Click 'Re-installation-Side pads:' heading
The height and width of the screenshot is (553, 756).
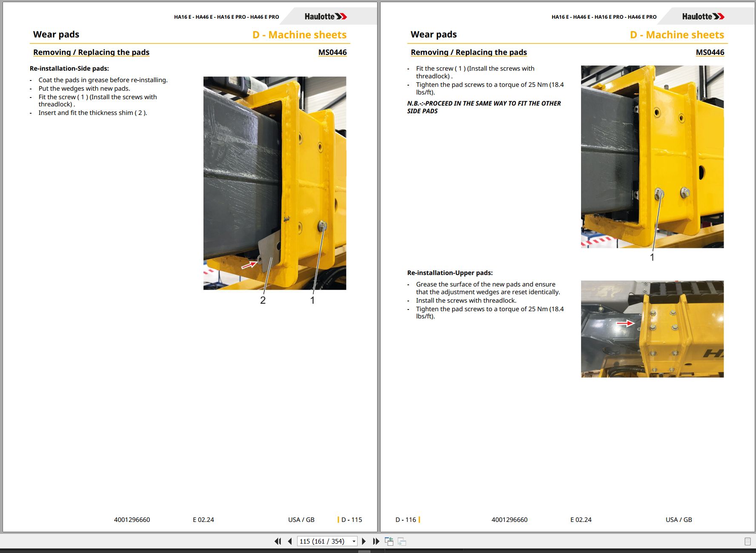click(69, 69)
